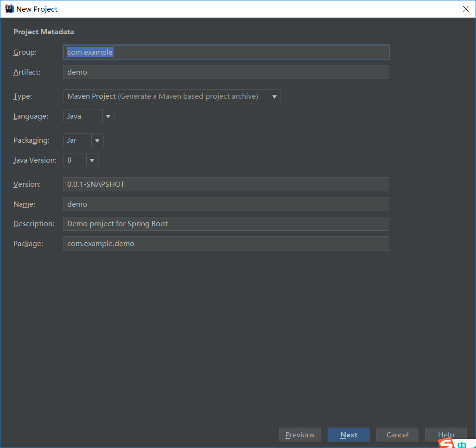Click the Group label
This screenshot has height=448, width=476.
[x=25, y=52]
